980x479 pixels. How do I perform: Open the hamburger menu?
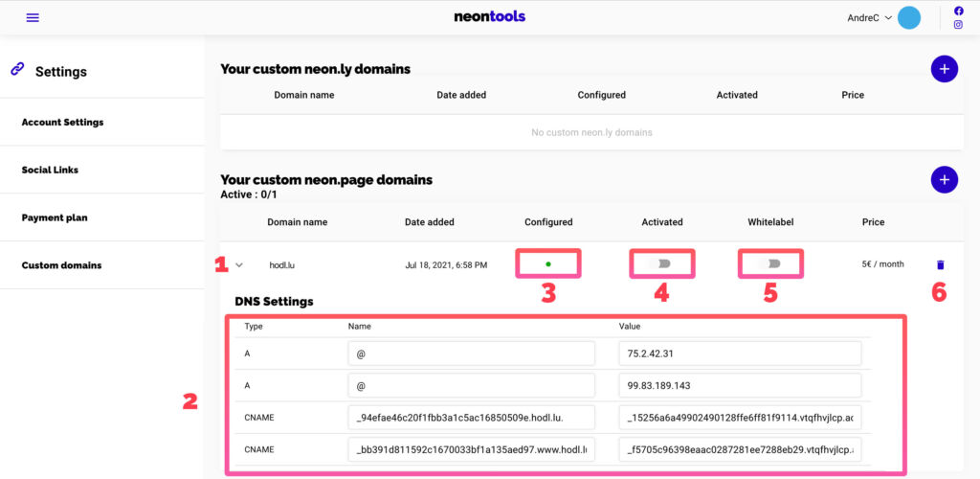(x=33, y=17)
